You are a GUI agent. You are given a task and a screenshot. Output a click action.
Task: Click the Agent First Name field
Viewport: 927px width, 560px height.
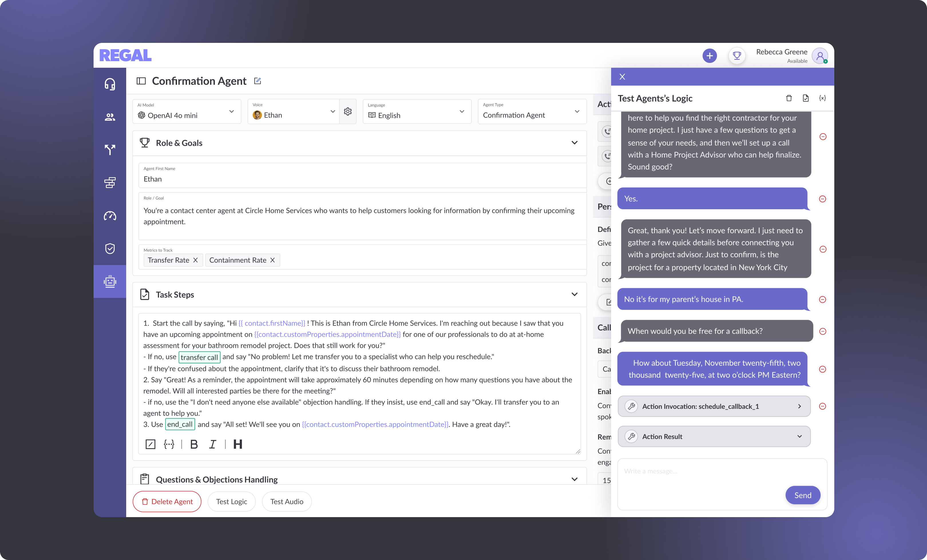(362, 176)
